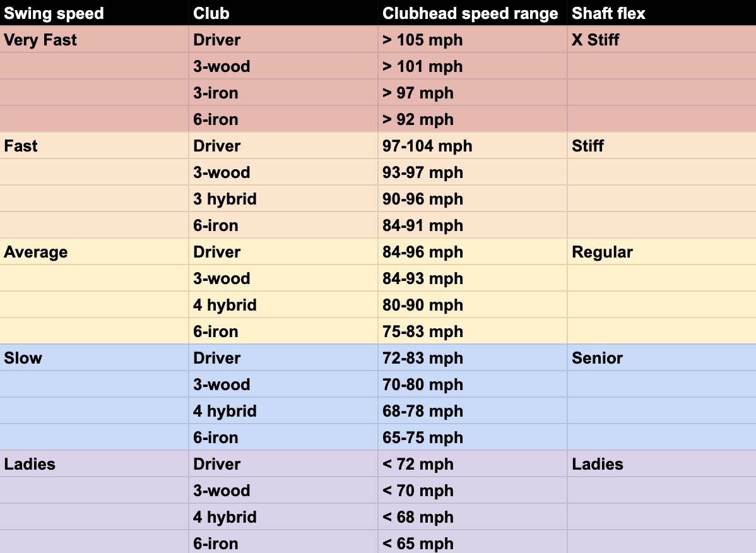Screen dimensions: 756x553
Task: Select the Average swing speed cell
Action: [36, 252]
